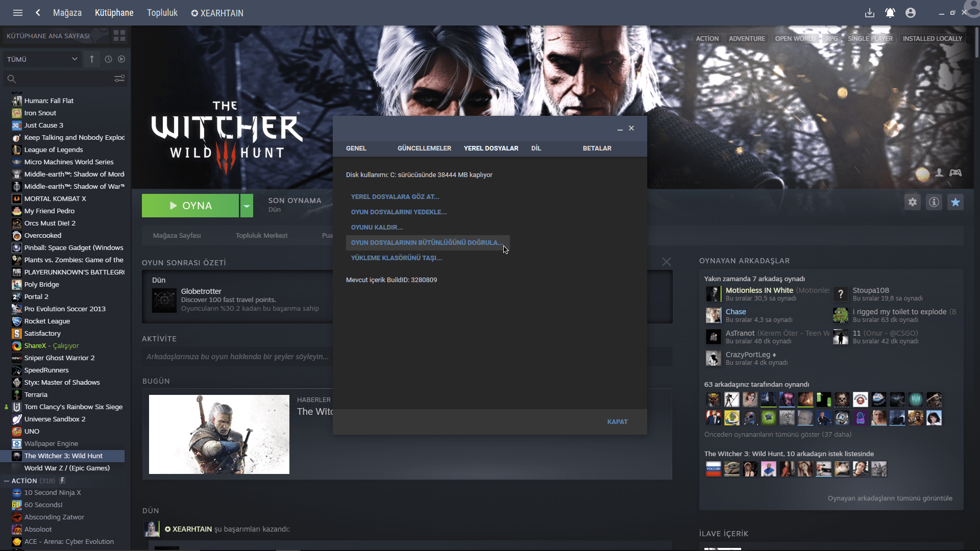Show game info circle icon
Screen dimensions: 980x551
(x=934, y=202)
